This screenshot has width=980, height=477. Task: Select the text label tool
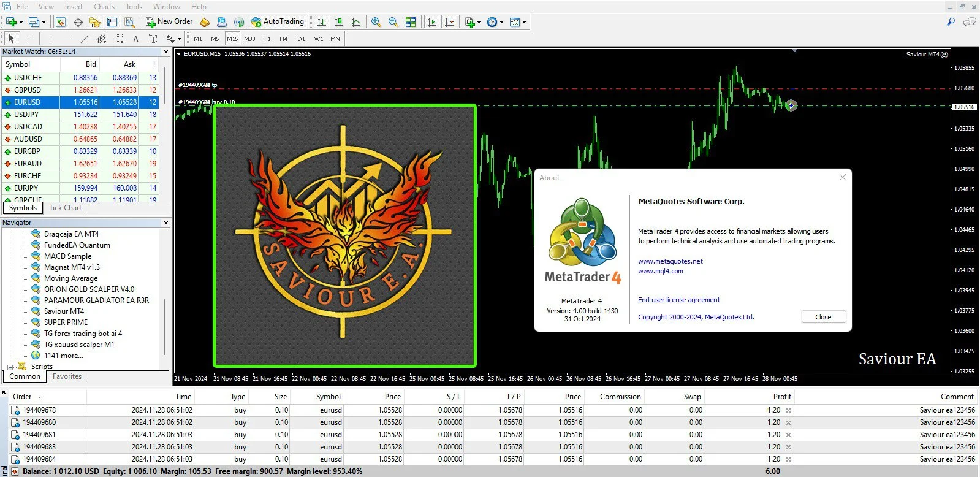click(x=135, y=39)
